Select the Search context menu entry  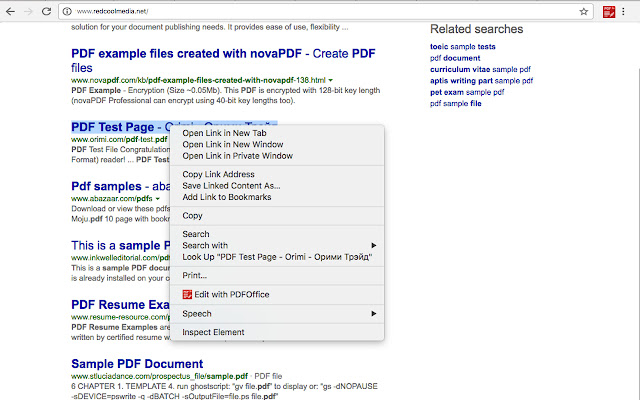click(x=196, y=234)
